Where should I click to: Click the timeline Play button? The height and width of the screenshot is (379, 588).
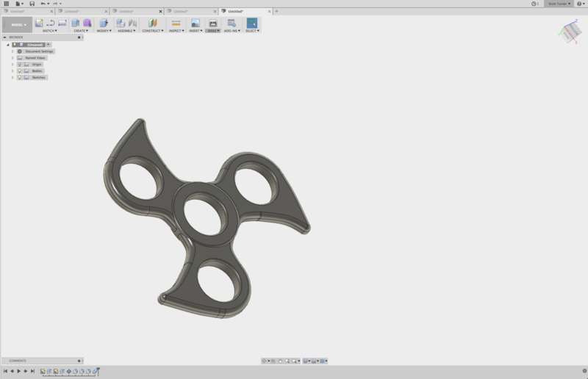[18, 372]
